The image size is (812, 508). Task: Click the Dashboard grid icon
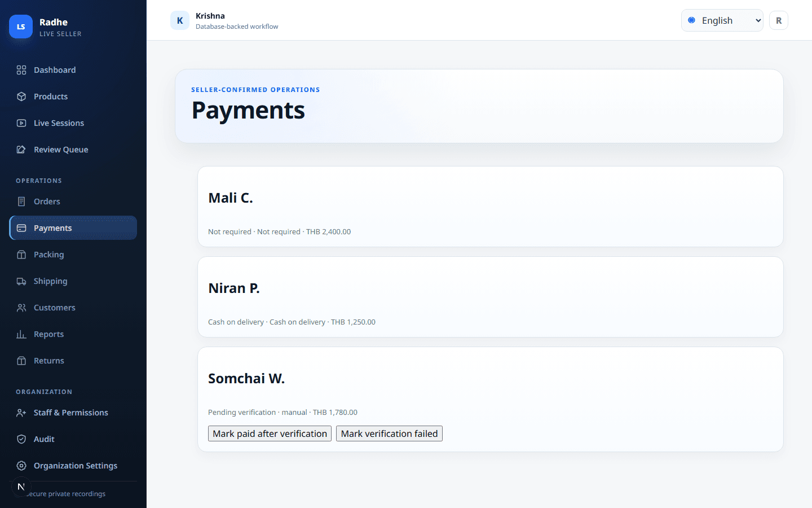point(21,70)
